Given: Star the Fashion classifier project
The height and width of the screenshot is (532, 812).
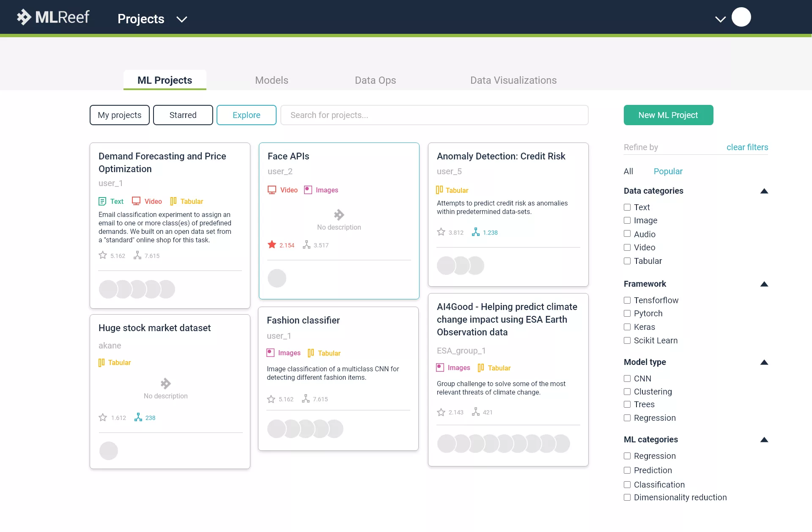Looking at the screenshot, I should click(271, 399).
